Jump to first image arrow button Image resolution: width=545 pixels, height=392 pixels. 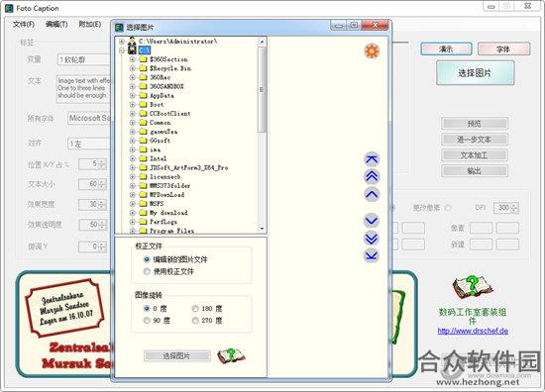pos(372,159)
